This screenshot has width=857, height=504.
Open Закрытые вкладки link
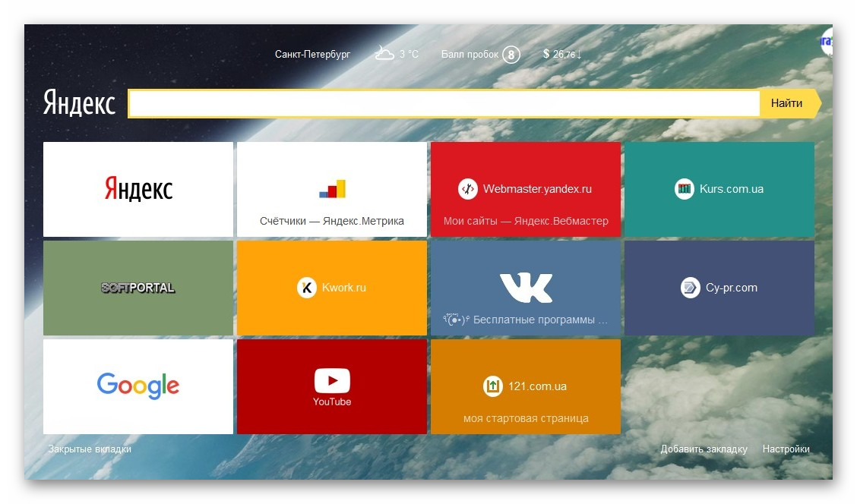tap(90, 449)
